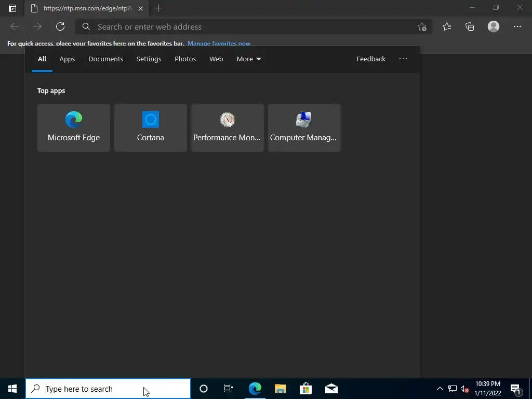The image size is (532, 399).
Task: Click the muted volume tray icon
Action: click(464, 389)
